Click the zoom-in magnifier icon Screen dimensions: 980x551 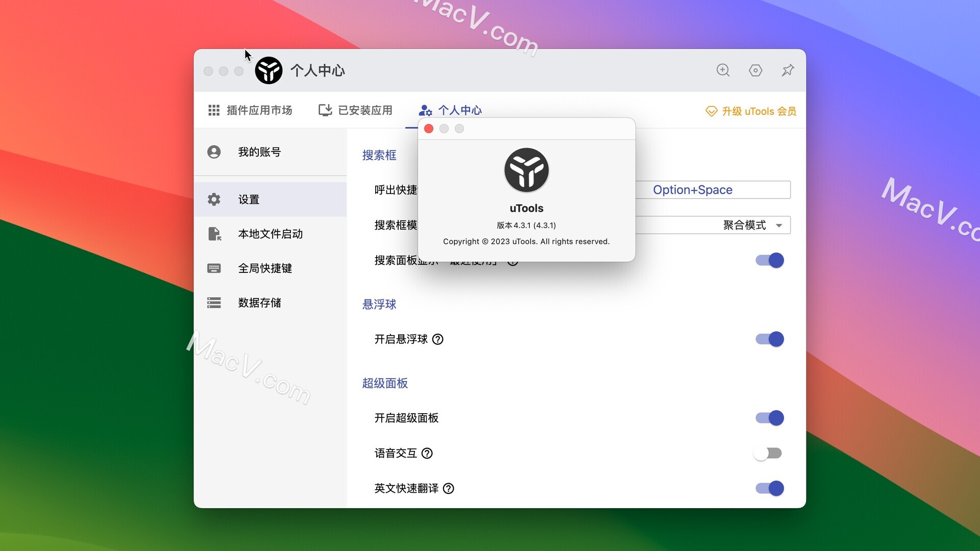(x=723, y=70)
